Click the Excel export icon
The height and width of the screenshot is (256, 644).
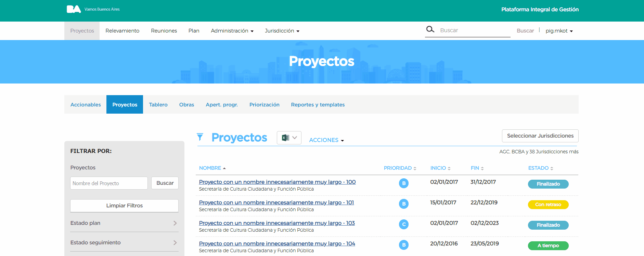coord(285,138)
